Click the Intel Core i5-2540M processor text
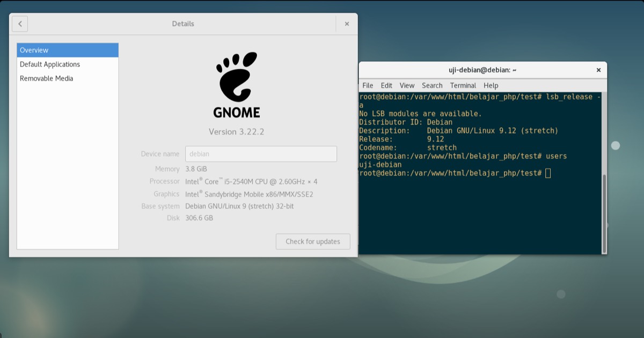Screen dimensions: 644x338 tap(251, 181)
